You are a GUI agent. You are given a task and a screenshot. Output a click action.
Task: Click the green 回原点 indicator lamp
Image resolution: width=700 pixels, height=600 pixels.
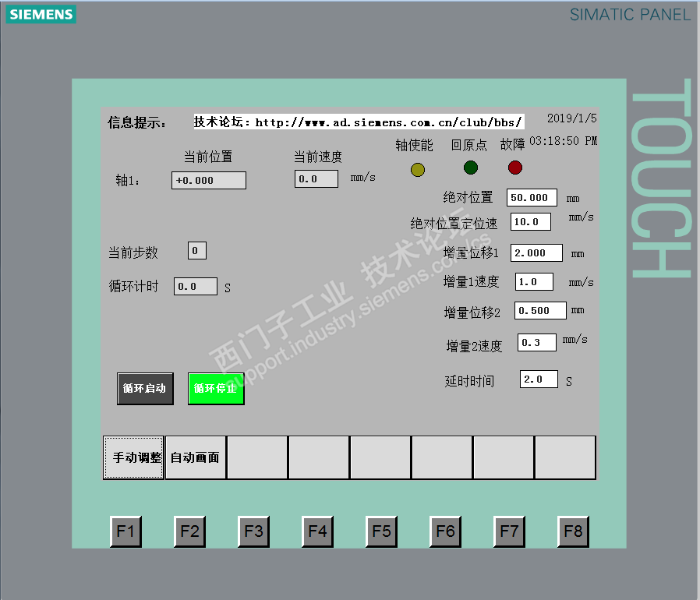point(471,168)
